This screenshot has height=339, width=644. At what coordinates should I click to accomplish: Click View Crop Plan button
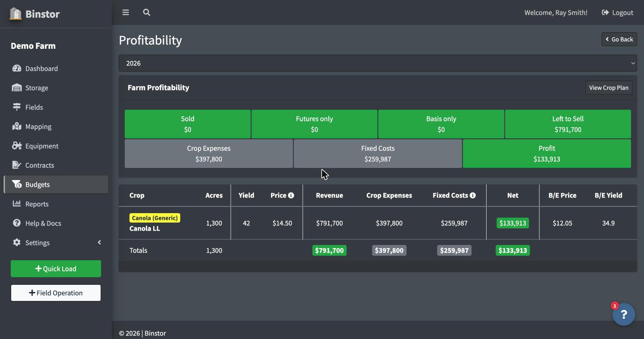tap(609, 88)
